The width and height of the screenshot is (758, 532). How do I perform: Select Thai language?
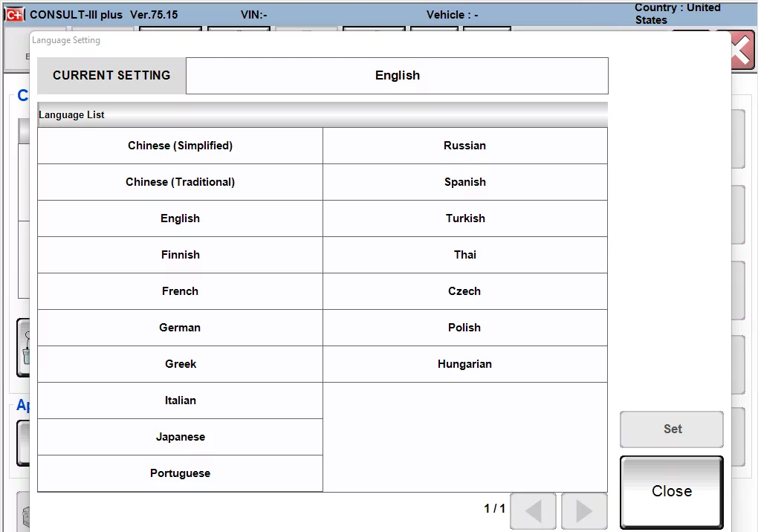click(x=464, y=254)
